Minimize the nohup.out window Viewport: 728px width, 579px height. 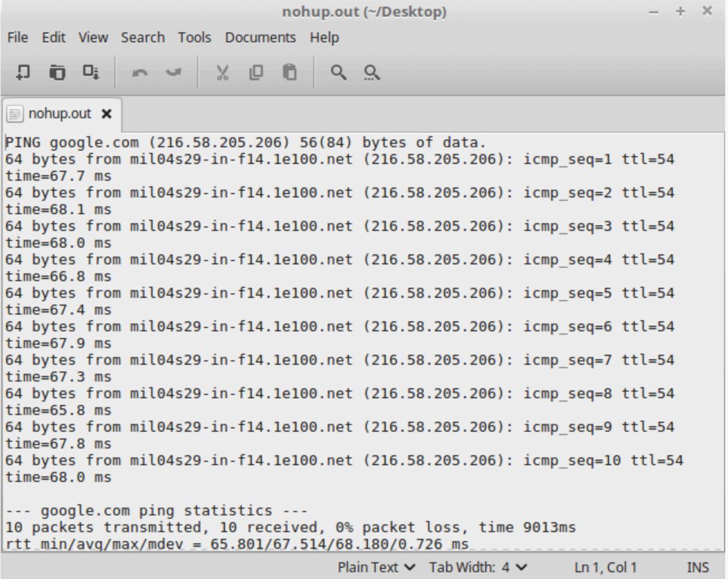coord(654,12)
